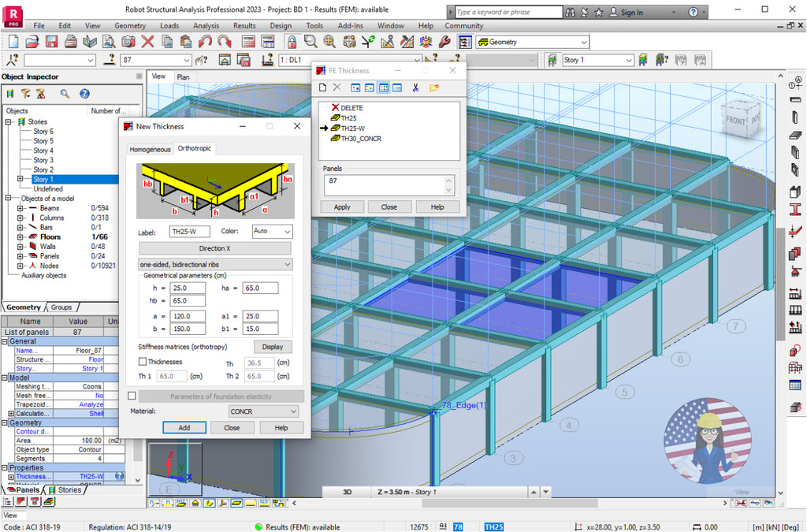Open the one-sided bidirectional ribs dropdown
The image size is (807, 532).
pos(214,265)
